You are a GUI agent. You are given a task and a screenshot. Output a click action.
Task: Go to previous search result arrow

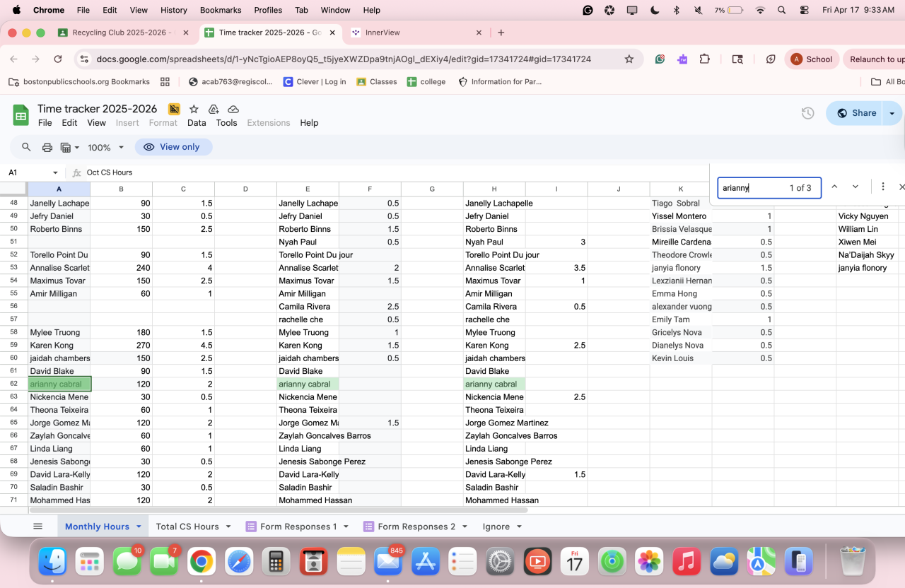834,187
